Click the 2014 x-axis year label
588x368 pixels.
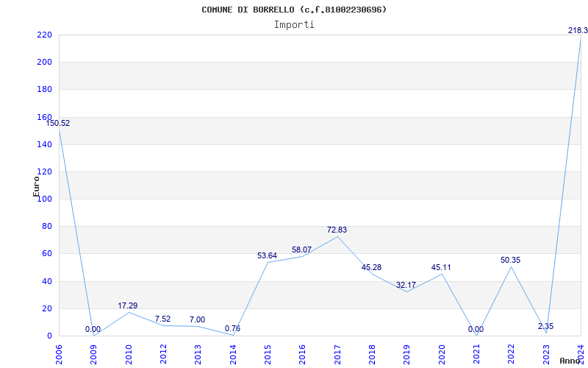[x=233, y=355]
